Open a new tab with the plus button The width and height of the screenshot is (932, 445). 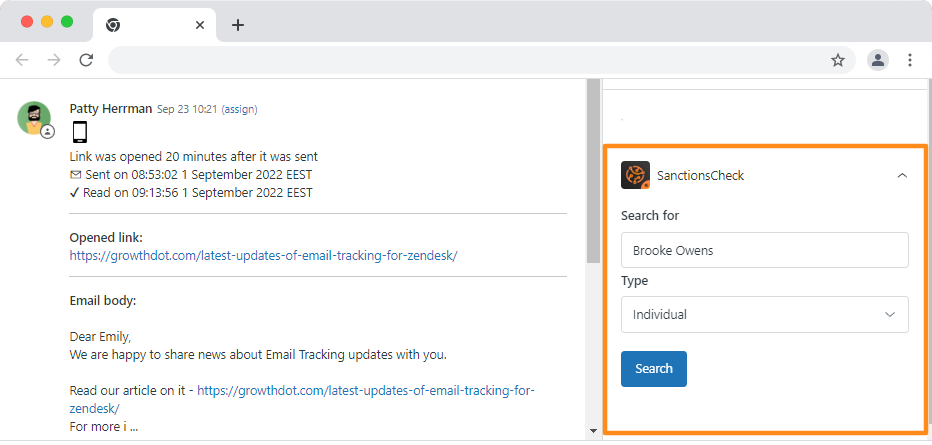pos(238,25)
